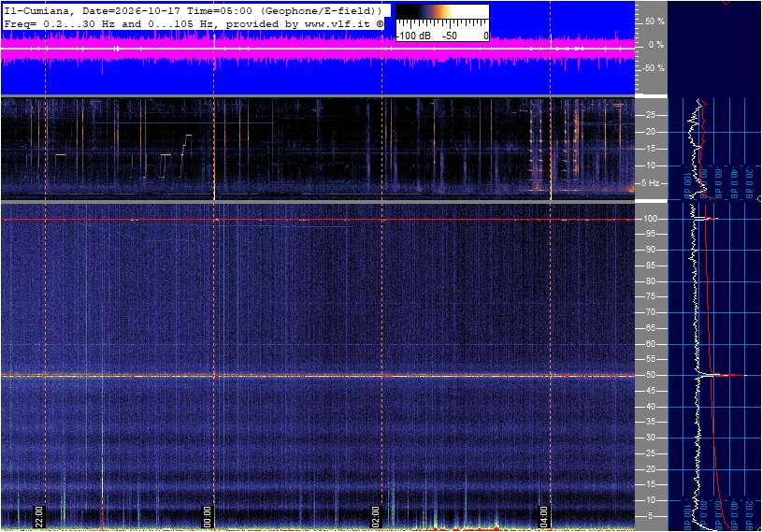Click the 'www.vlf.it' text in header
Screen dimensions: 762x532
click(338, 23)
